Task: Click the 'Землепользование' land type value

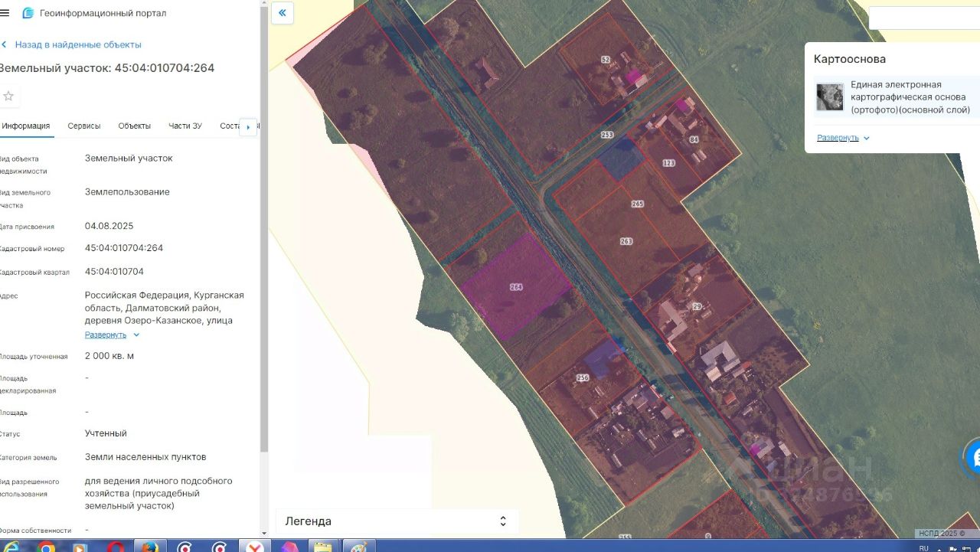Action: 127,192
